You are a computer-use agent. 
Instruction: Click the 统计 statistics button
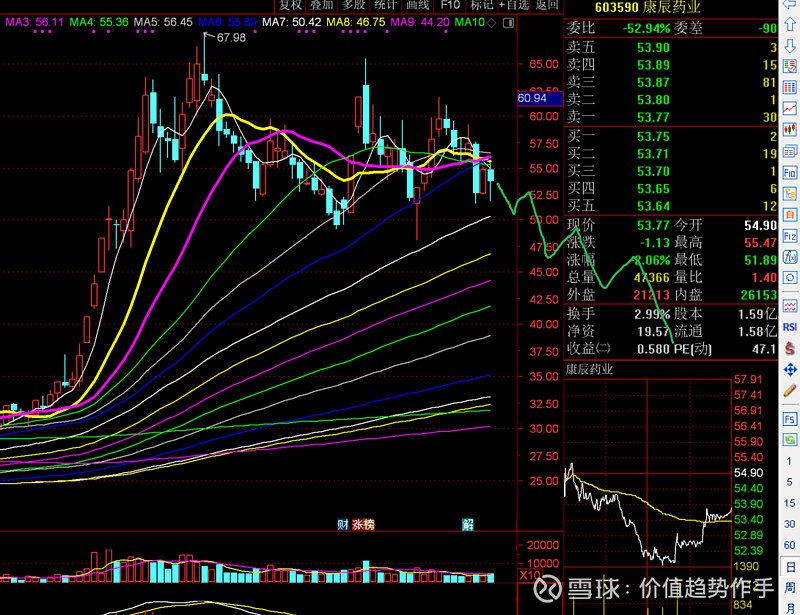point(385,5)
